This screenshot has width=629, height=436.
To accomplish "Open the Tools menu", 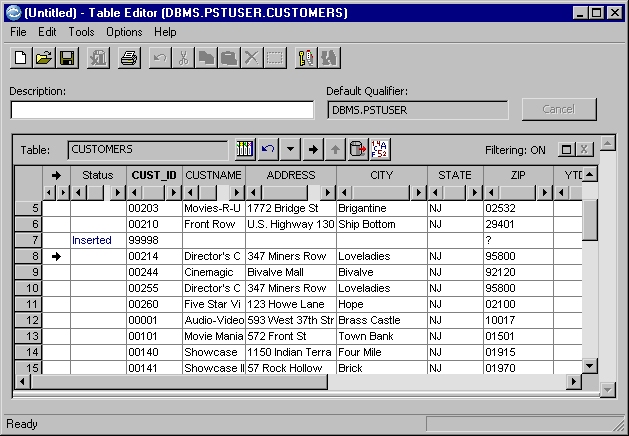I will tap(81, 32).
